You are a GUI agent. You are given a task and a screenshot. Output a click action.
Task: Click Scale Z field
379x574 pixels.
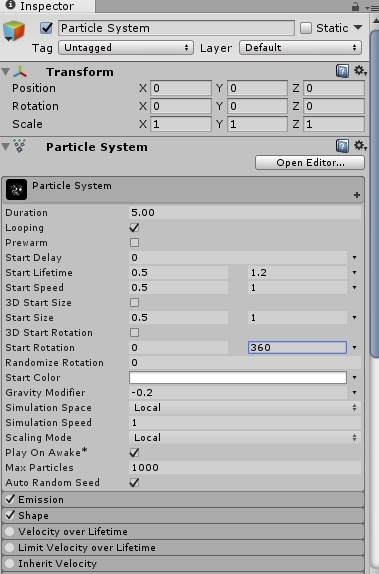[x=334, y=124]
